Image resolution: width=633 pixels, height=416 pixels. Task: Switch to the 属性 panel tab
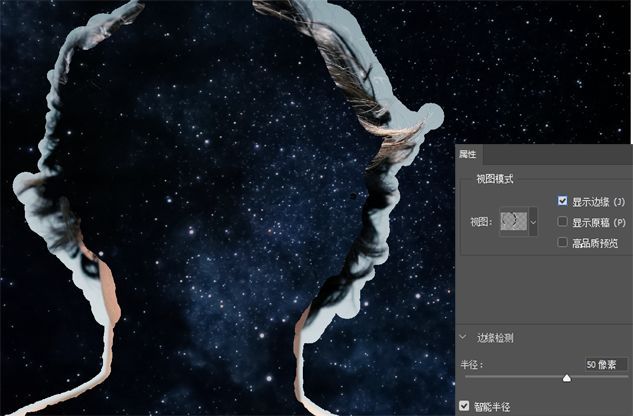468,154
